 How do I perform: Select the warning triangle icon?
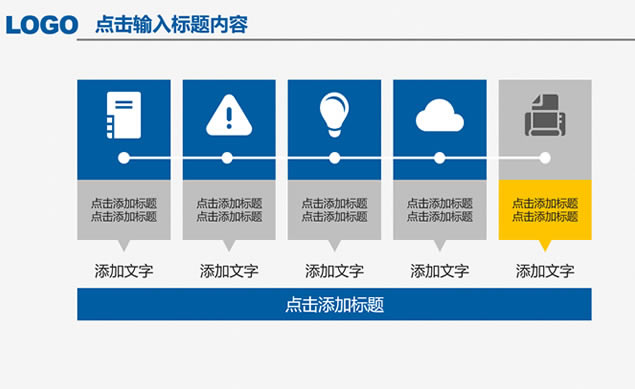(229, 115)
